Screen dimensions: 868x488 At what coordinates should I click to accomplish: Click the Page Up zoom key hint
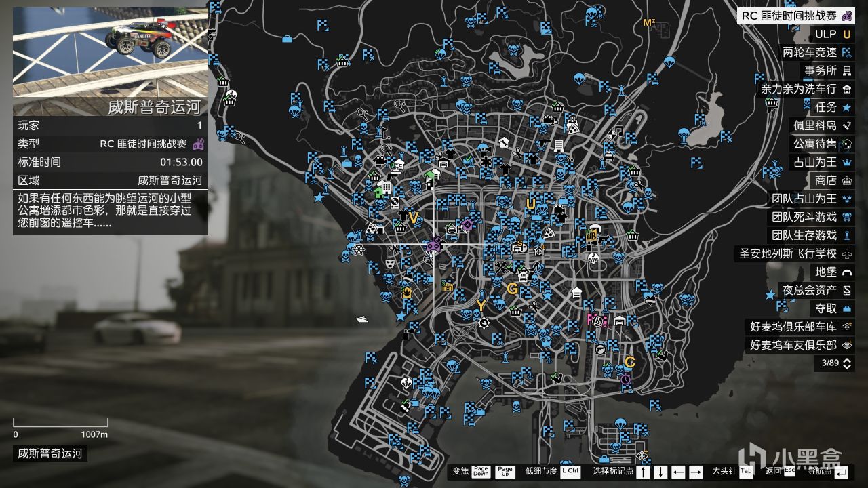505,471
